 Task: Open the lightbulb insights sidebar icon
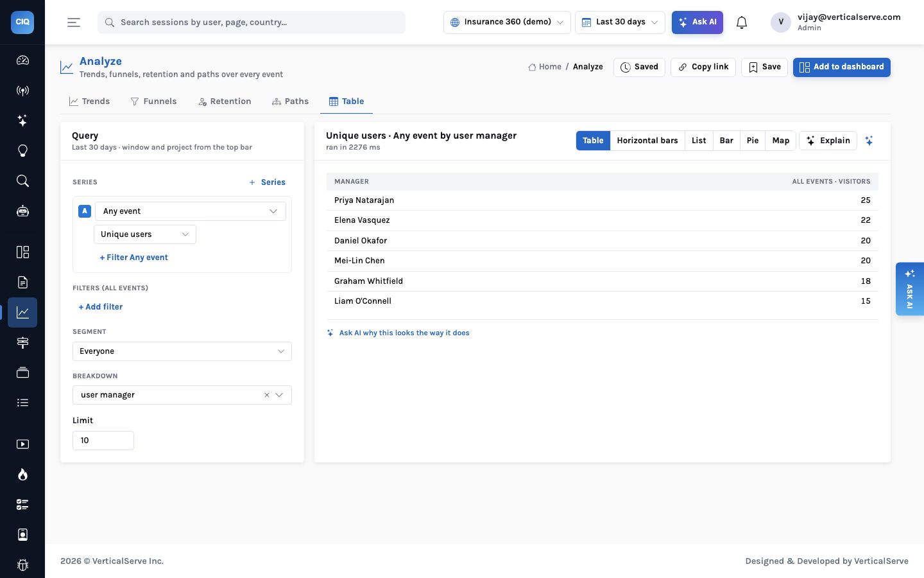tap(22, 151)
